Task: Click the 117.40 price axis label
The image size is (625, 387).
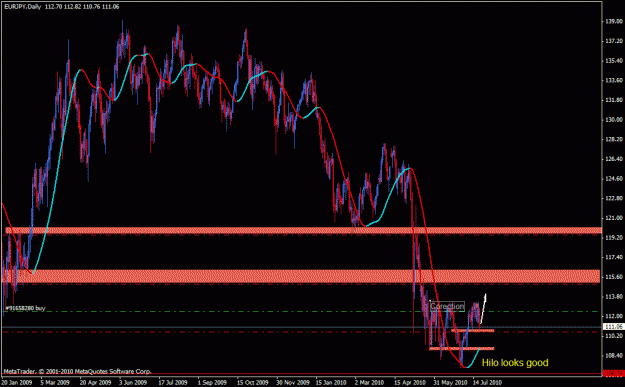Action: click(x=614, y=257)
